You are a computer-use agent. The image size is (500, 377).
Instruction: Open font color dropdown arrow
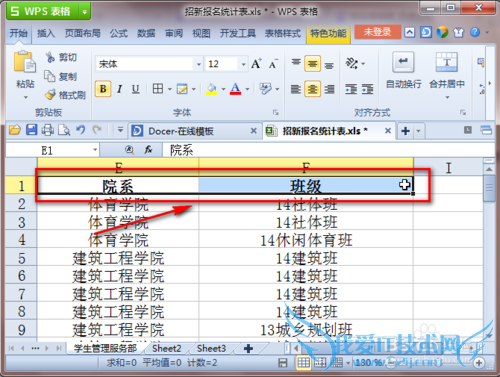(247, 89)
